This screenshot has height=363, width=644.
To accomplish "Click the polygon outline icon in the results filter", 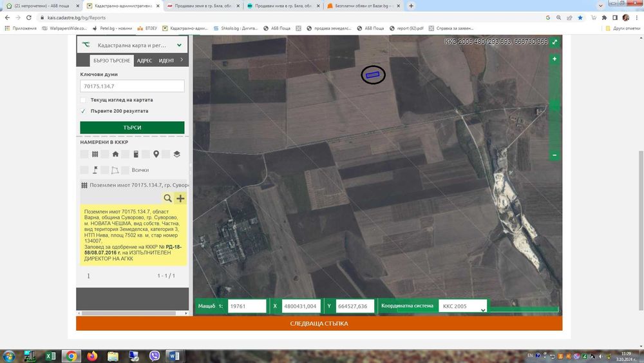I will pyautogui.click(x=115, y=170).
